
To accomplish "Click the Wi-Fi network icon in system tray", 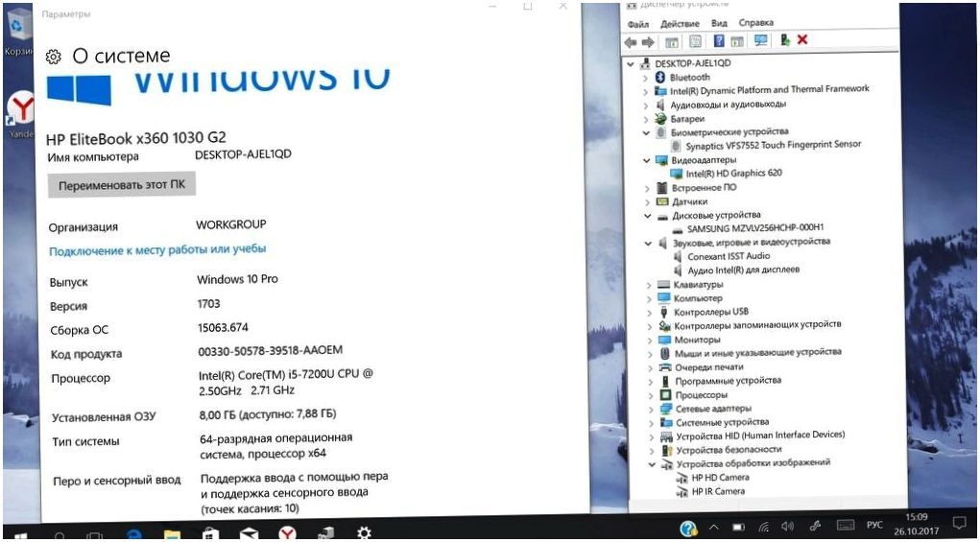I will point(764,528).
